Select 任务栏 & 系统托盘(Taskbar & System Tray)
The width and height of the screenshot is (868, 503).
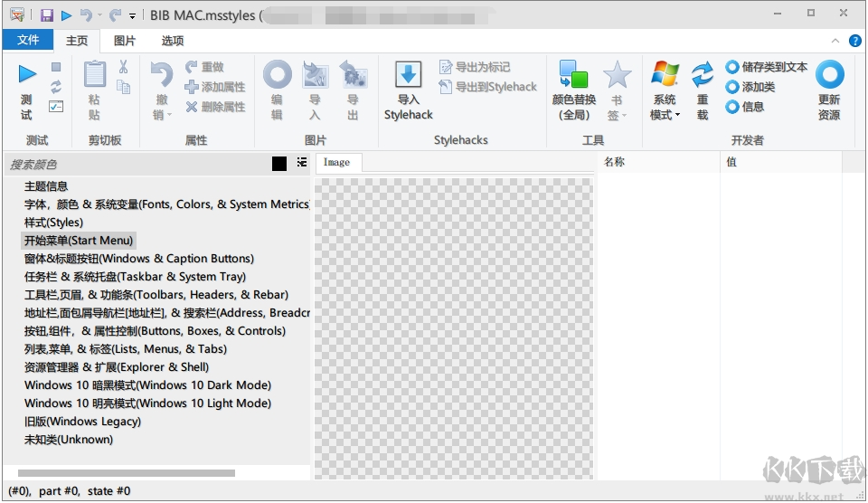click(x=135, y=277)
